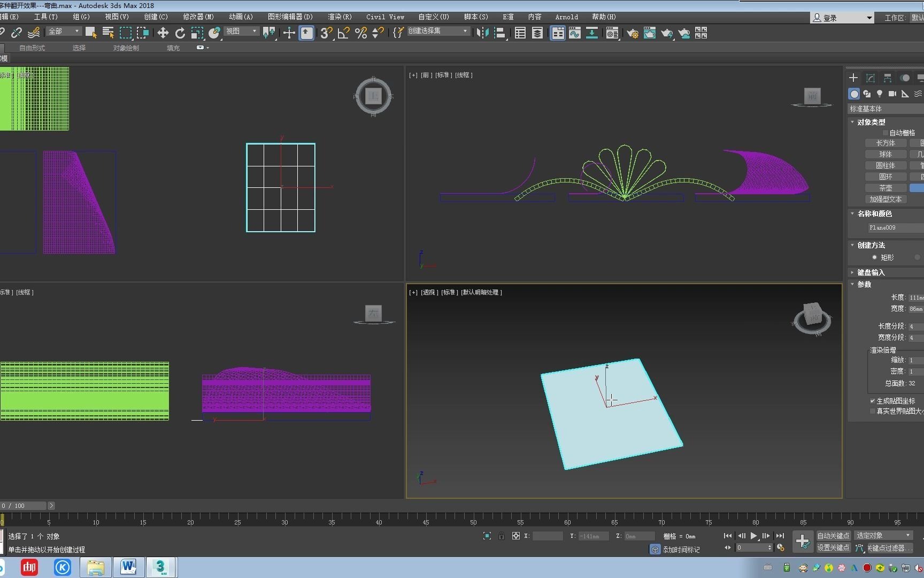The height and width of the screenshot is (578, 924).
Task: Click the Play animation button
Action: [753, 536]
